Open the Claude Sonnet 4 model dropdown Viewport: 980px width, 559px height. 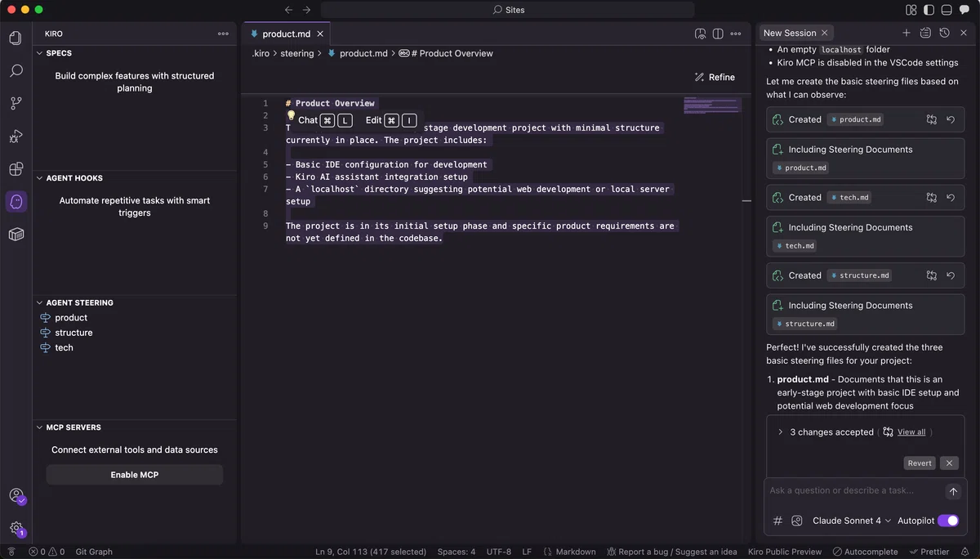click(851, 521)
